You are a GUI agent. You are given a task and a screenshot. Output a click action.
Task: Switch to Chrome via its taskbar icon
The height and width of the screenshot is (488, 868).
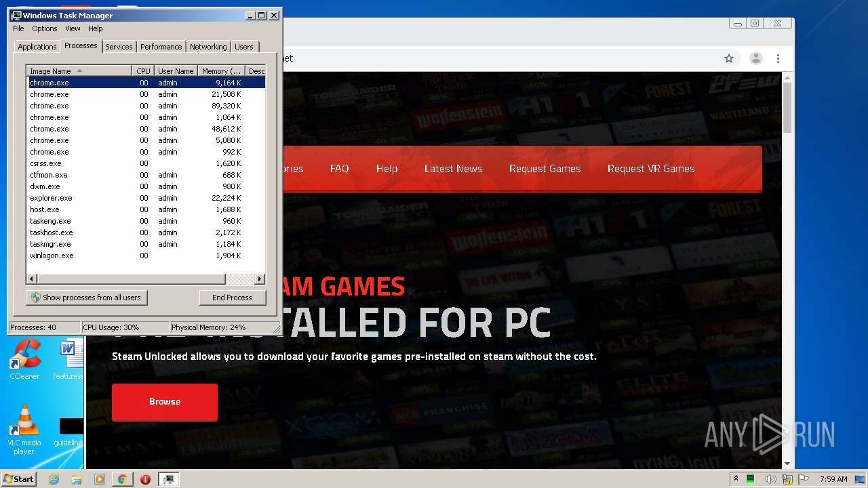122,479
